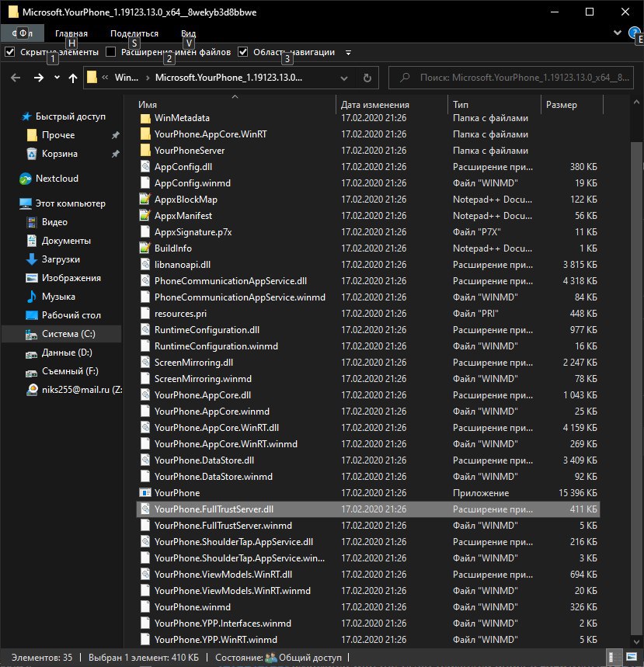Click the AppConfig.dll file icon
Viewport: 644px width, 667px height.
145,167
